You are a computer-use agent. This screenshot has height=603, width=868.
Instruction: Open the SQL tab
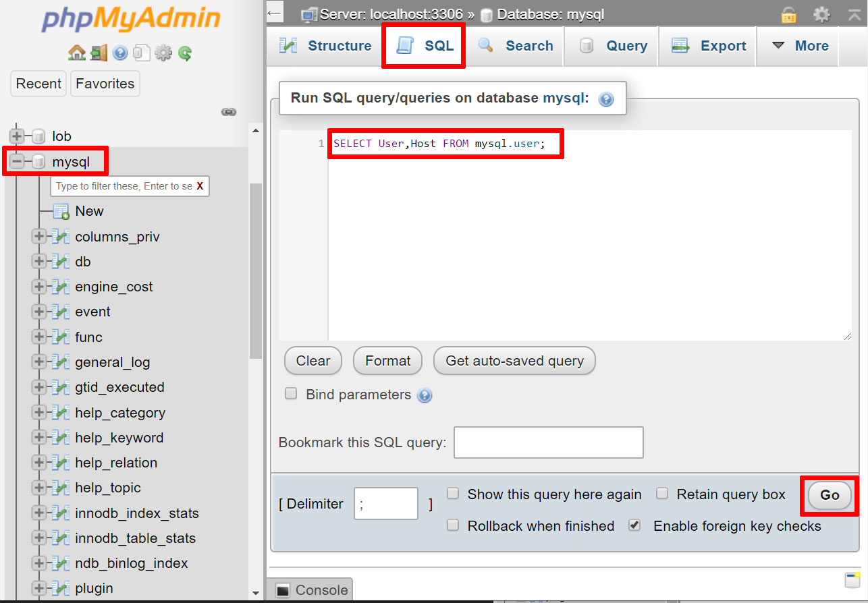pos(424,46)
